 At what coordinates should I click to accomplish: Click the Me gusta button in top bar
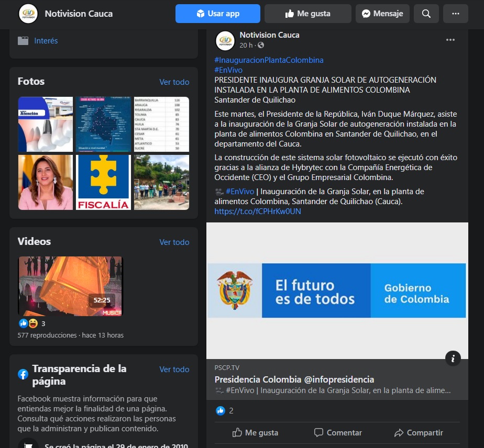(308, 14)
